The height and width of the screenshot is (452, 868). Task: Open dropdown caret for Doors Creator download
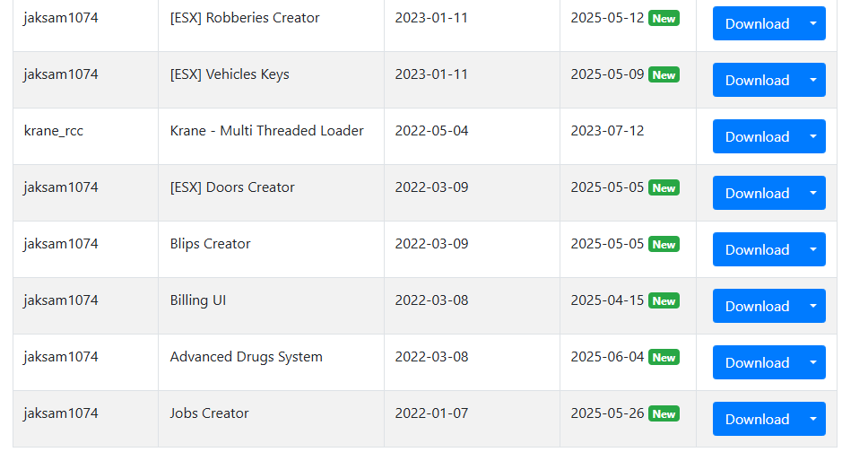pyautogui.click(x=813, y=193)
